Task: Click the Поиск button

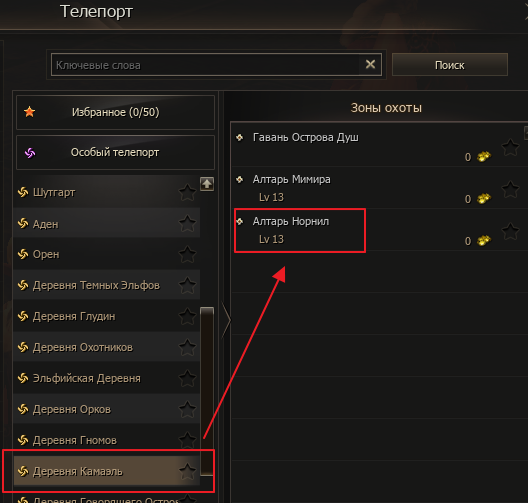Action: pos(450,65)
